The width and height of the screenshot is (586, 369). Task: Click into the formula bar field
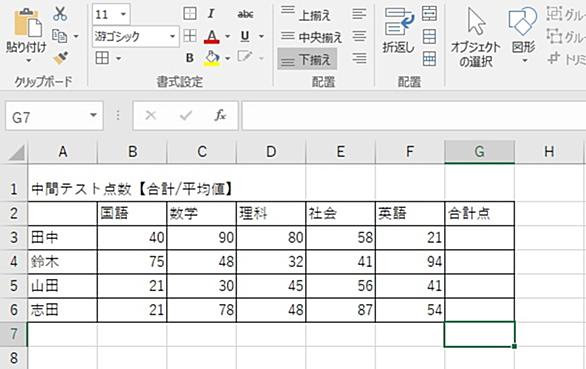(x=414, y=116)
